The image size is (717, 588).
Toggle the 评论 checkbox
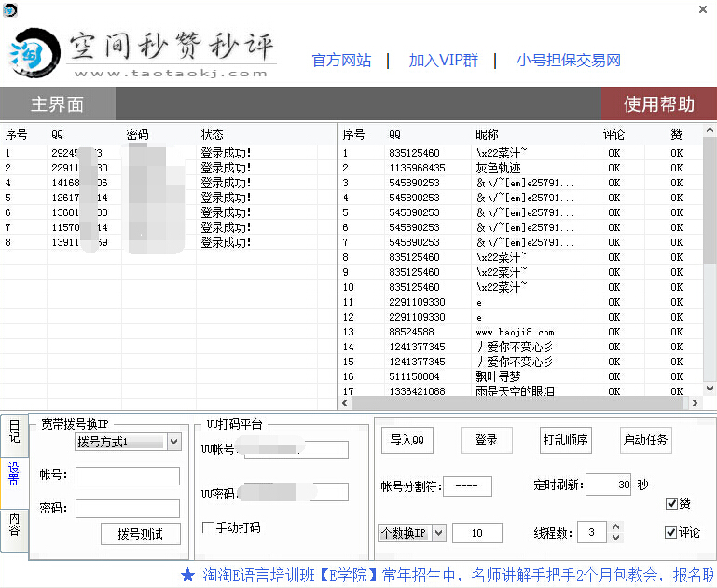point(670,532)
